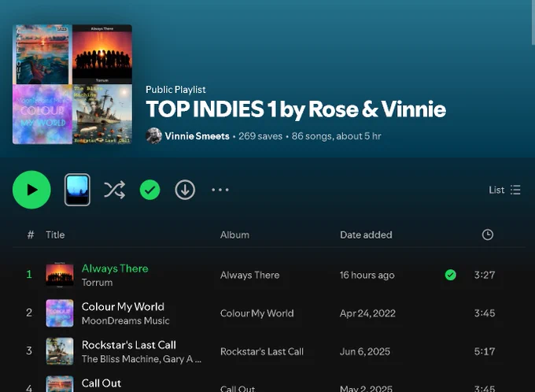This screenshot has height=392, width=535.
Task: Click the Jun 6, 2025 date cell
Action: point(365,352)
